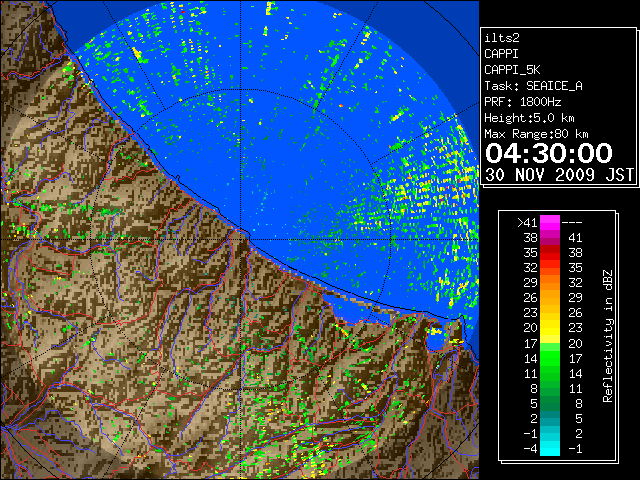Select the "Height:5.0 km" text

[x=529, y=118]
